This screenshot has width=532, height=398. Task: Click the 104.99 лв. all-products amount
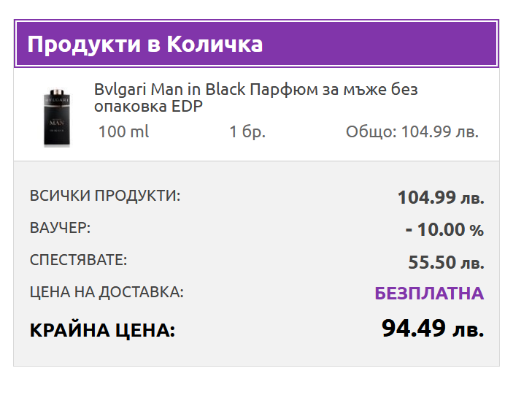(440, 197)
